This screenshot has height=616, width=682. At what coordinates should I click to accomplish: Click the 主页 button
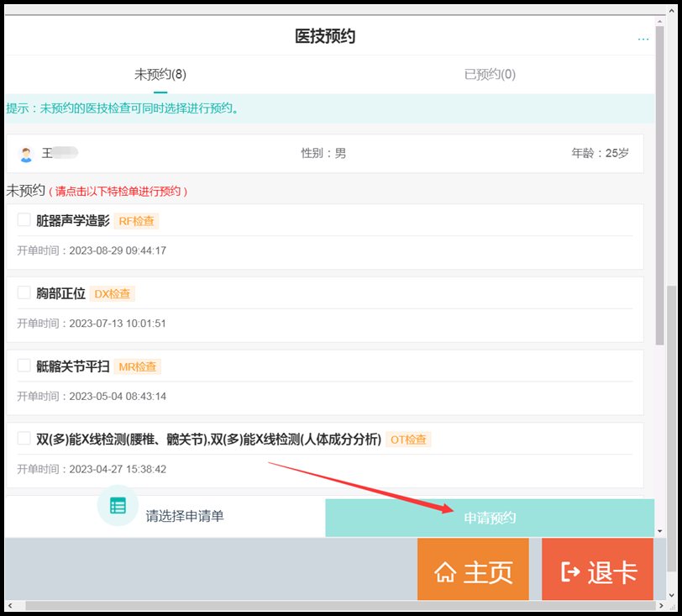[x=473, y=569]
